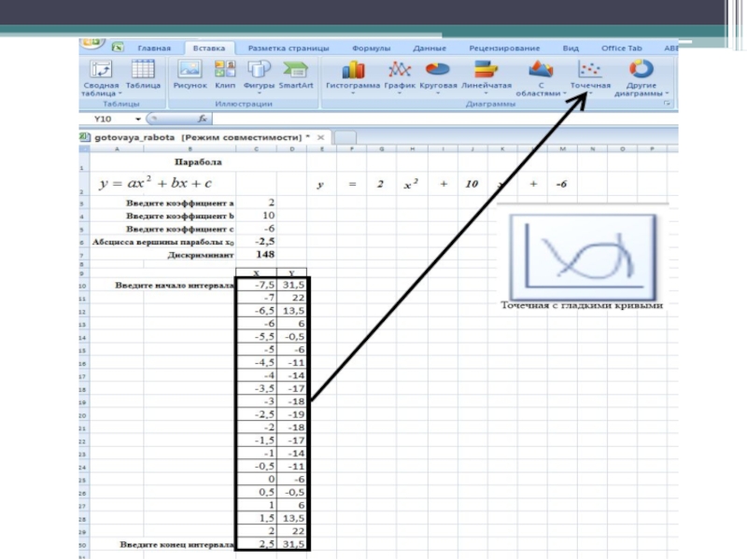Expand the График dropdown arrow
Screen dimensions: 747x560
pos(400,93)
